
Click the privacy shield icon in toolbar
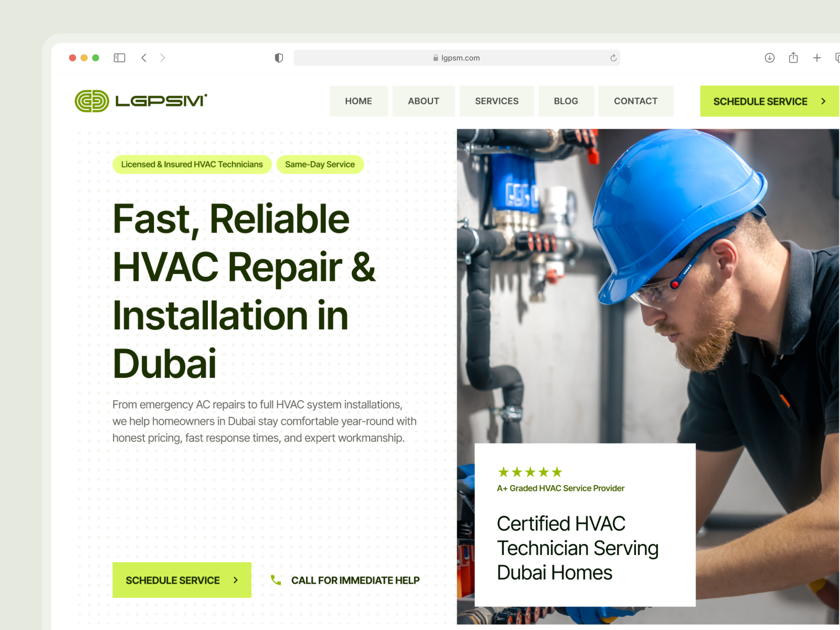tap(279, 58)
